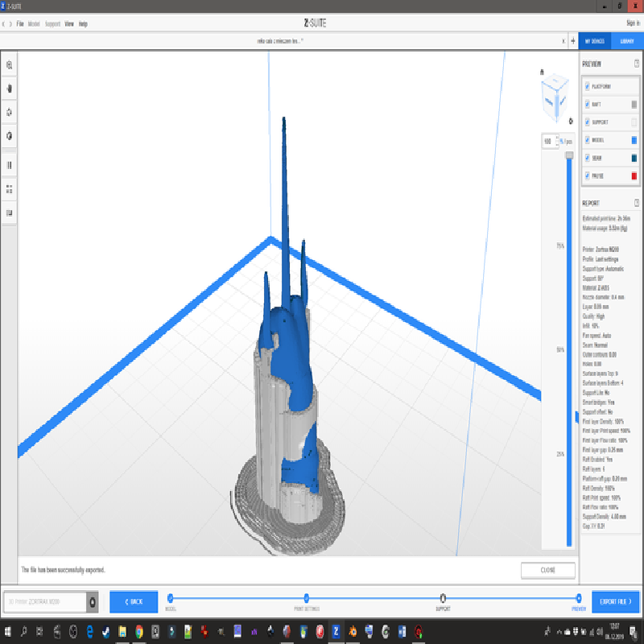Screen dimensions: 644x644
Task: Open the Report section help icon
Action: coord(636,204)
